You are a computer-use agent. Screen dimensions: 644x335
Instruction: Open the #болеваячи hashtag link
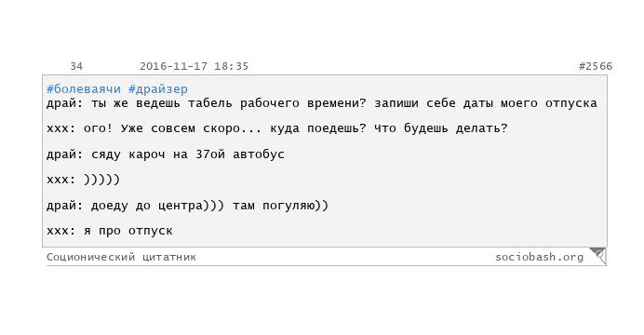coord(84,88)
